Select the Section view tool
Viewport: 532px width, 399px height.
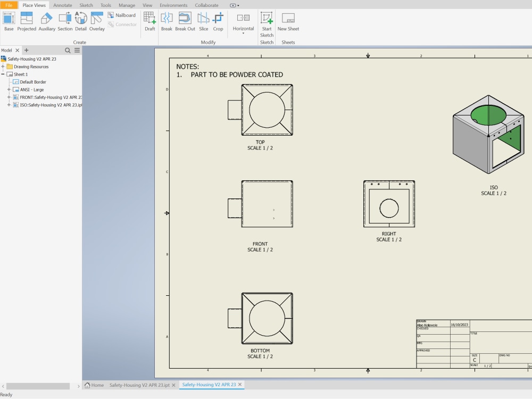click(x=65, y=21)
